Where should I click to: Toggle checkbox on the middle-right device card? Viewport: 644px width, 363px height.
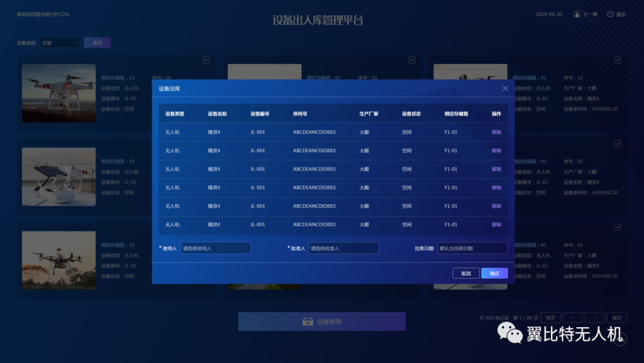click(617, 143)
